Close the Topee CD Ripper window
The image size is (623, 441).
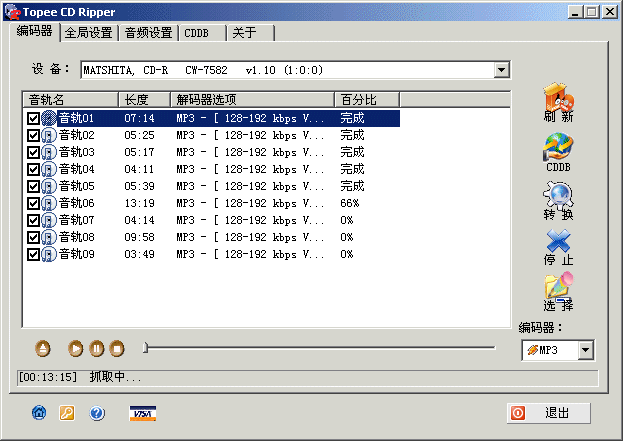click(609, 12)
